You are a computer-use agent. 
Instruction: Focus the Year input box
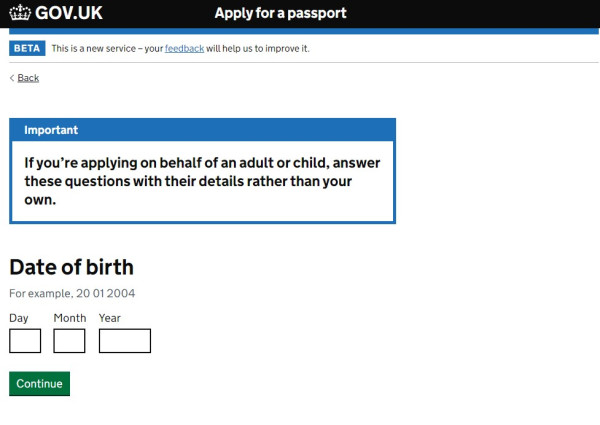(x=125, y=341)
